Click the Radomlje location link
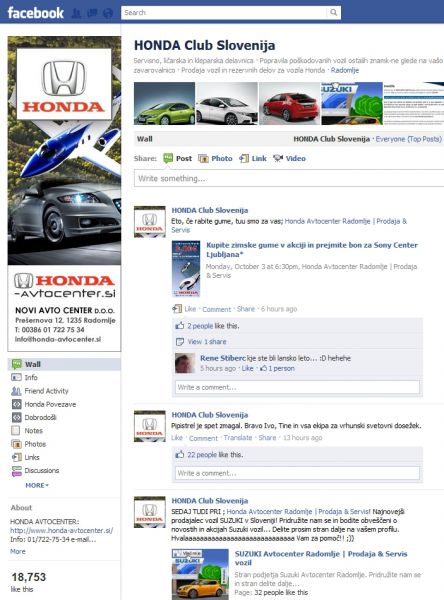The image size is (444, 600). [344, 70]
